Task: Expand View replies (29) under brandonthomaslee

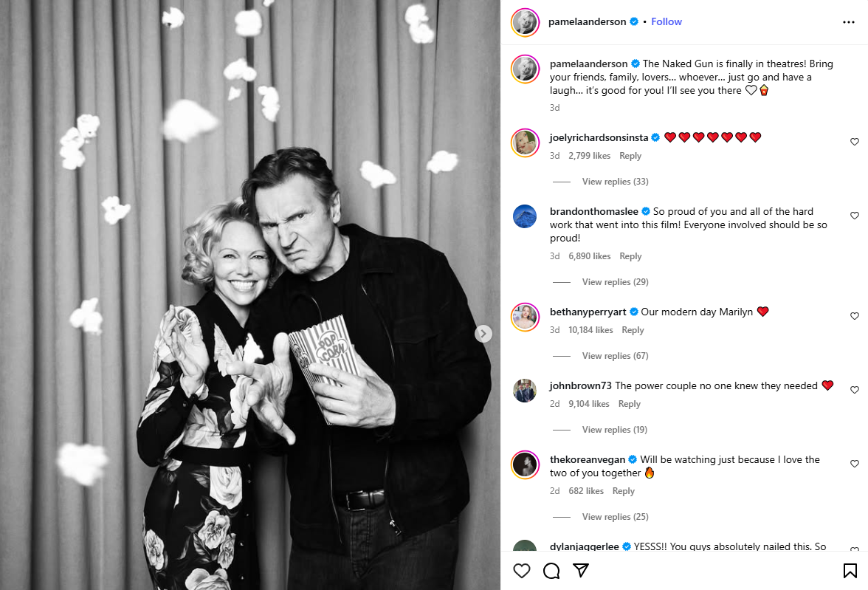Action: point(615,282)
